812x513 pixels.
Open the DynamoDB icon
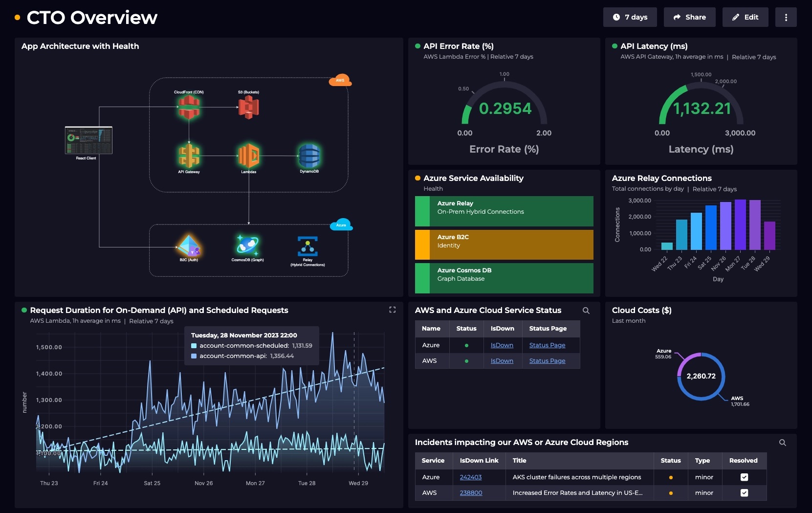click(310, 156)
